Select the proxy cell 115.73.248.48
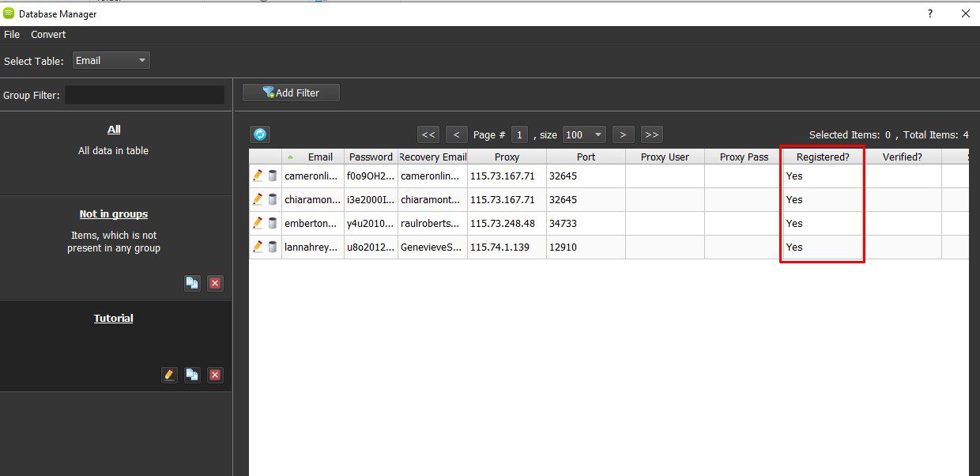The height and width of the screenshot is (476, 980). pyautogui.click(x=507, y=223)
